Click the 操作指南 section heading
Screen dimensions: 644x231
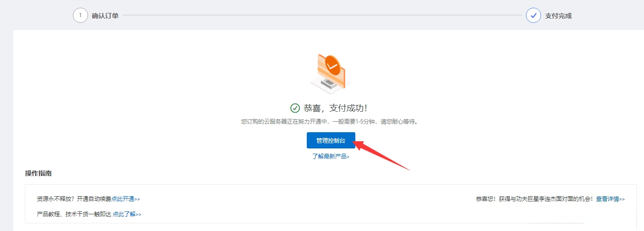[x=38, y=173]
